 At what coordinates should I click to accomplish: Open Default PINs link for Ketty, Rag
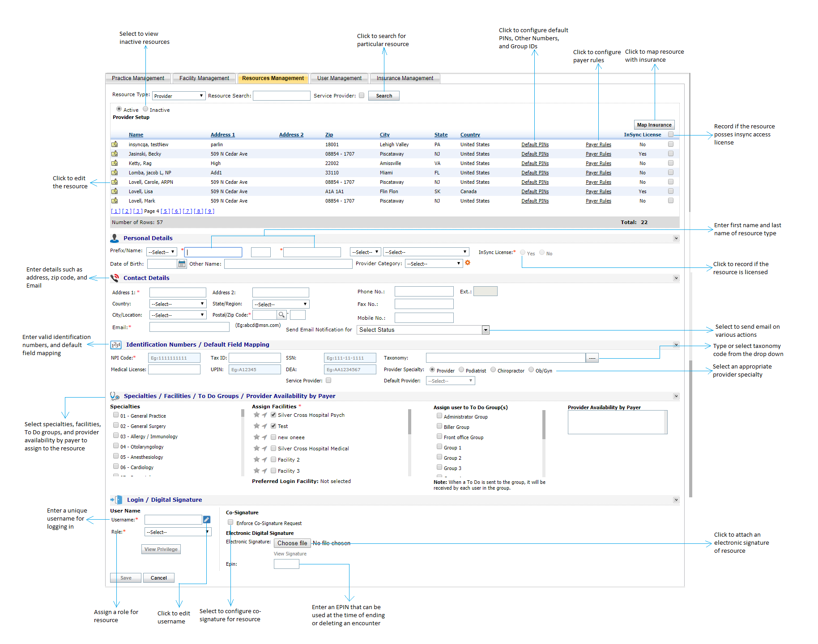[535, 164]
